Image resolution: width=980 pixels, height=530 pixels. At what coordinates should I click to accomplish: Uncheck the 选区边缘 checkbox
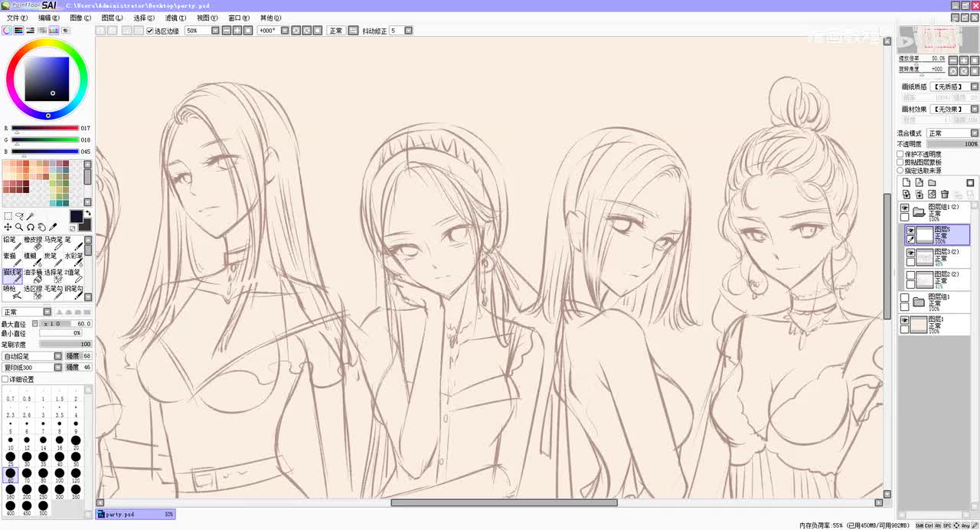pyautogui.click(x=150, y=31)
